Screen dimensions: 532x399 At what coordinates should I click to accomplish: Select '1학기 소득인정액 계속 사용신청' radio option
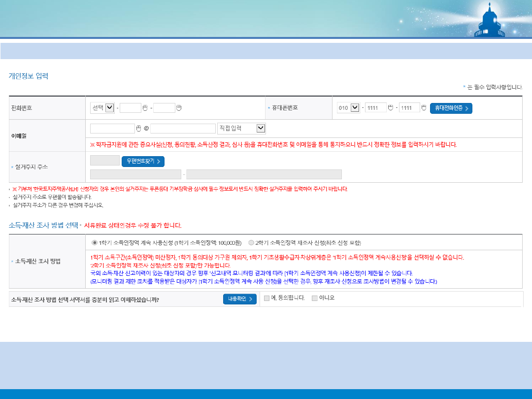pyautogui.click(x=95, y=242)
